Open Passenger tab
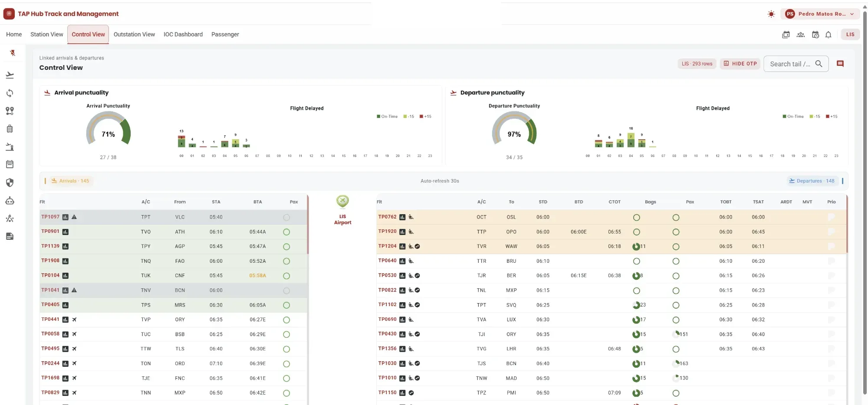Screen dimensions: 868x405 tap(225, 35)
